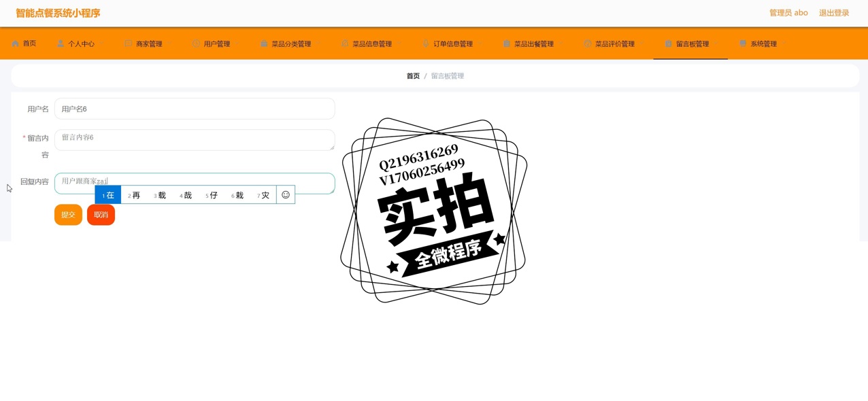Choose IME candidate 2 再

pyautogui.click(x=134, y=195)
